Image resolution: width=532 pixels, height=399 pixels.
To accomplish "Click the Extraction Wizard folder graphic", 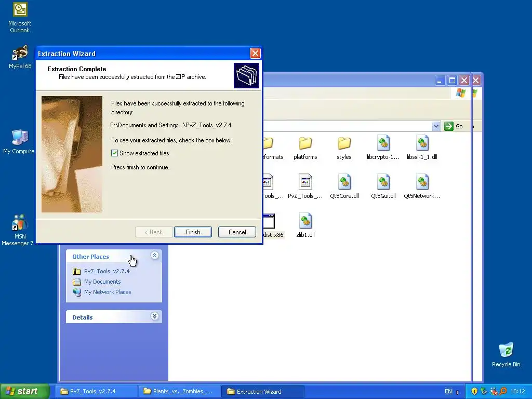I will click(x=246, y=75).
